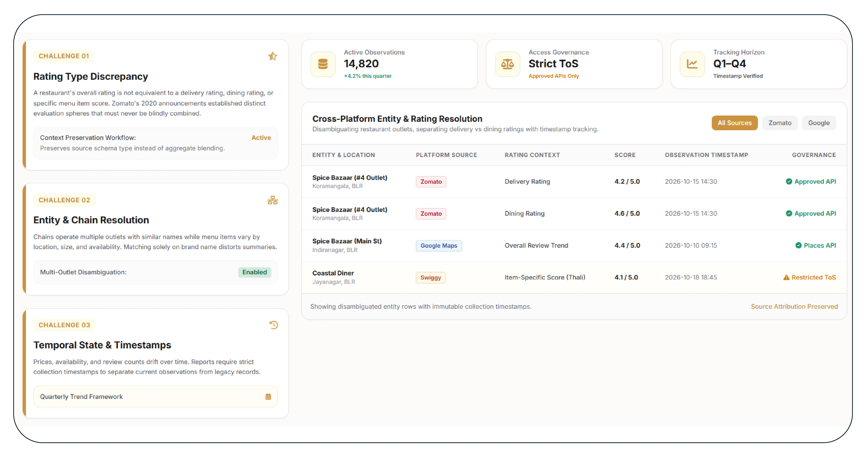868x457 pixels.
Task: Click the calendar icon beside Quarterly Trend Framework
Action: (x=268, y=396)
